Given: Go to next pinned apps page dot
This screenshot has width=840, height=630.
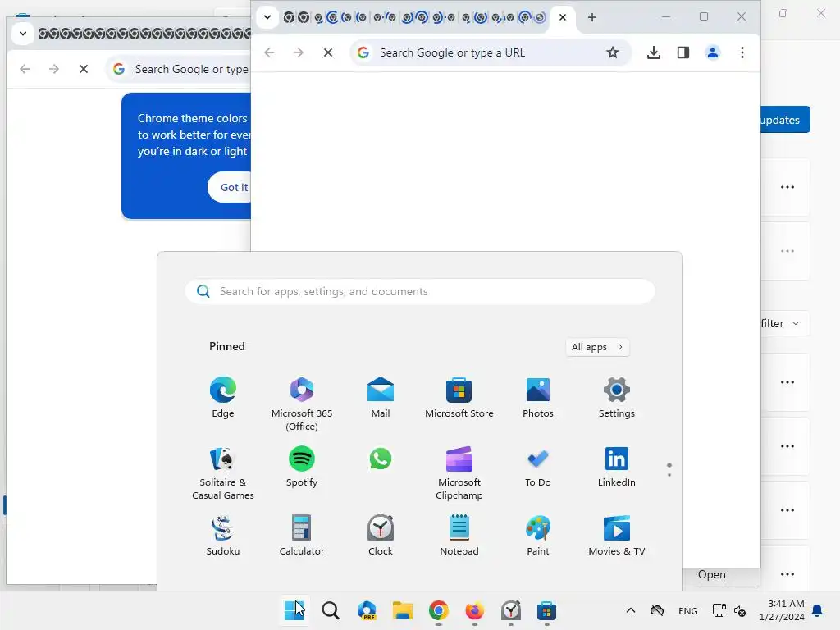Looking at the screenshot, I should 669,475.
